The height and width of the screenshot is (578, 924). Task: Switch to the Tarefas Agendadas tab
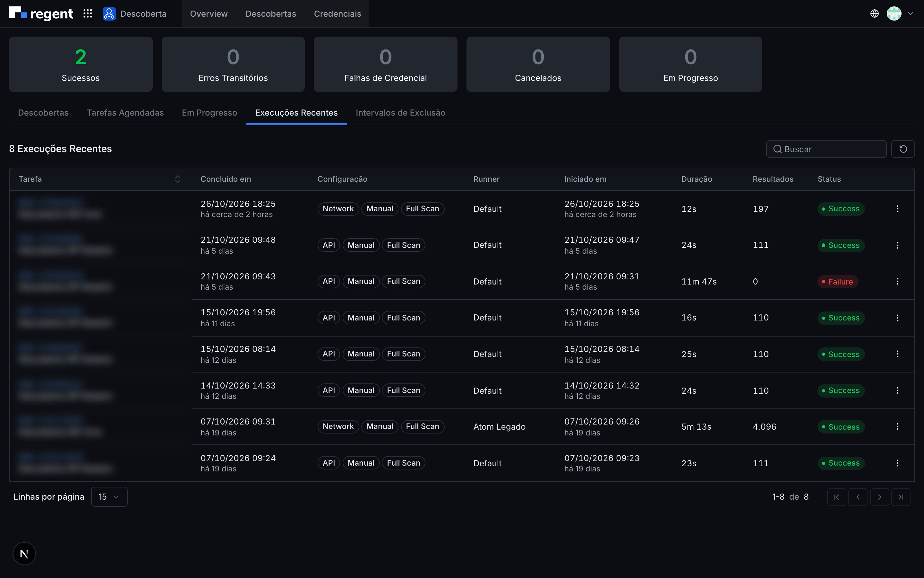point(125,113)
